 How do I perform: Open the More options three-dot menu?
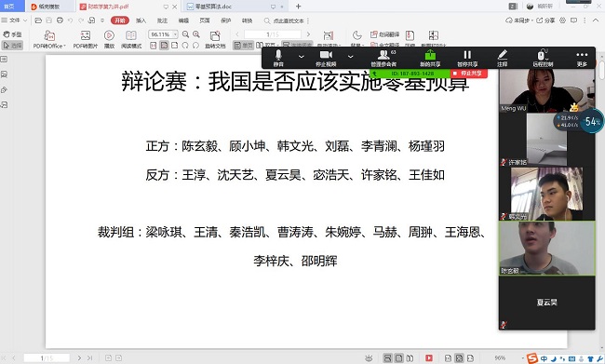pyautogui.click(x=582, y=59)
